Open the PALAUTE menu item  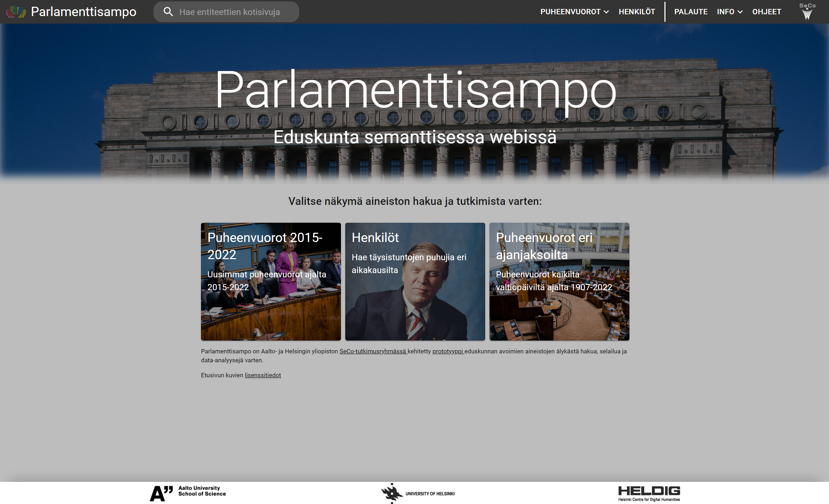pos(691,12)
